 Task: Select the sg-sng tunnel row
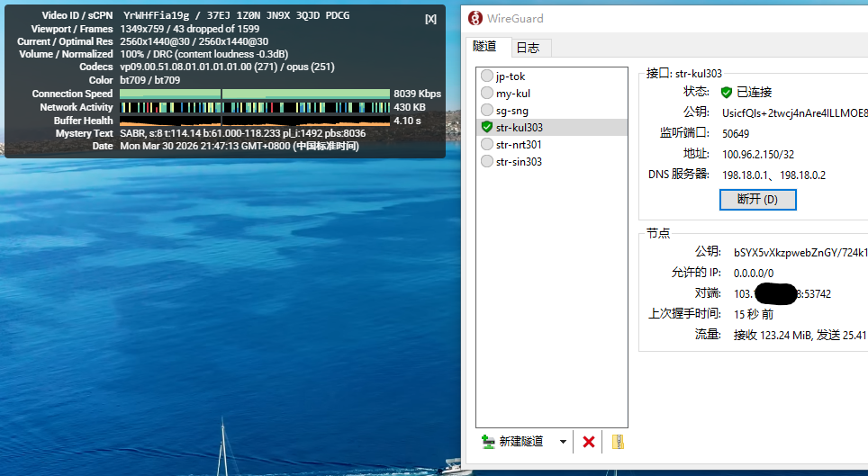pos(552,110)
